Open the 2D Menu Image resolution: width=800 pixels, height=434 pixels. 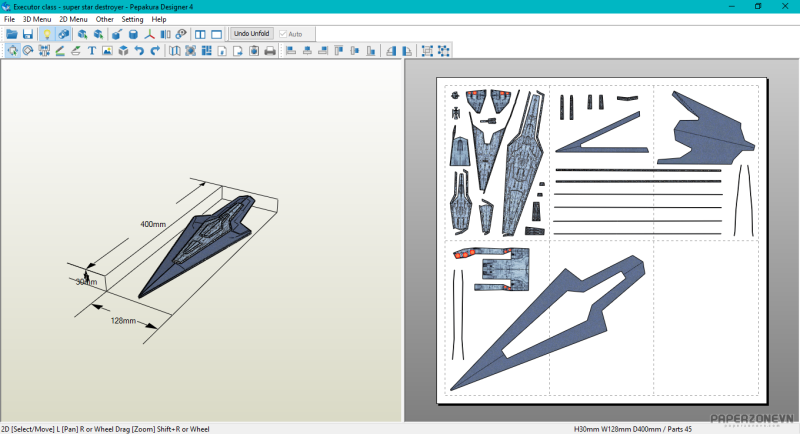pyautogui.click(x=73, y=19)
